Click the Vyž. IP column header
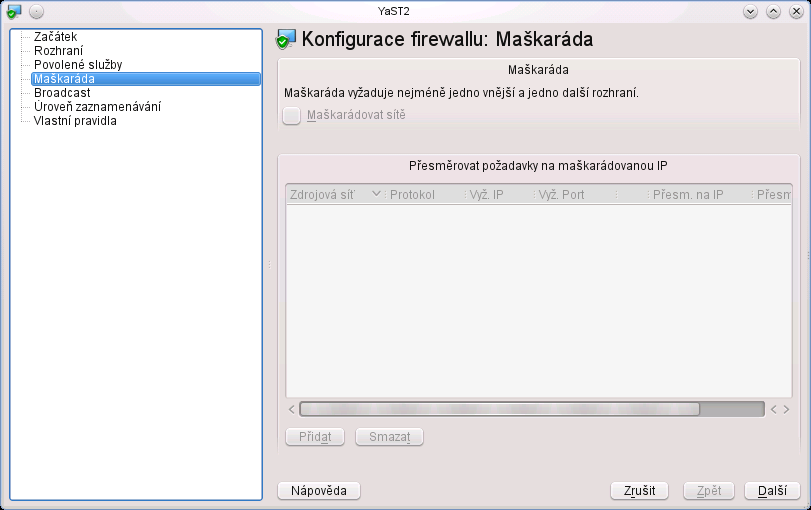Screen dimensions: 811x510 point(499,195)
